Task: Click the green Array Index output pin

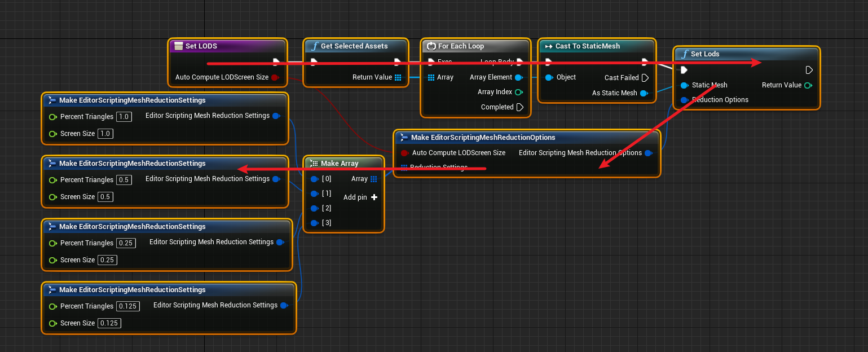Action: [519, 92]
